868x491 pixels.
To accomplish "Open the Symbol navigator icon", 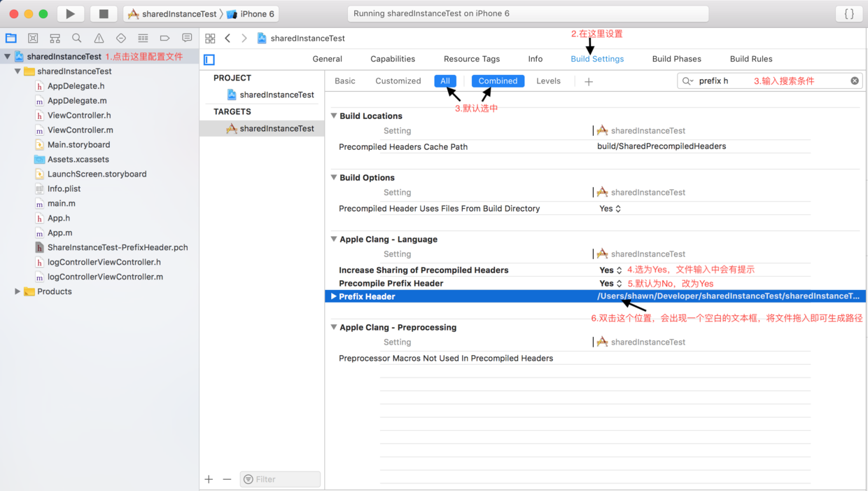I will [x=55, y=38].
